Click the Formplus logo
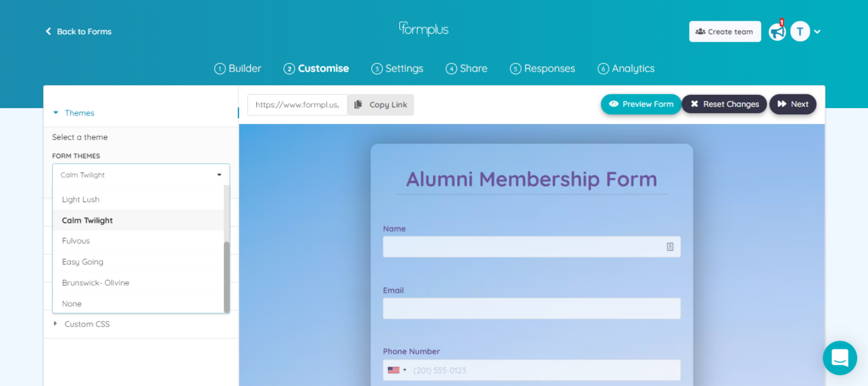 point(423,29)
